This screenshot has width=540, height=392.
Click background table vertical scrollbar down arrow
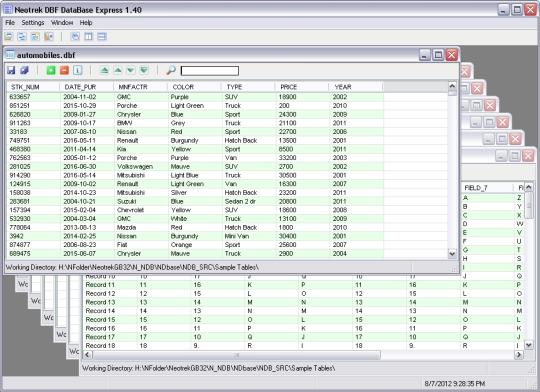pos(529,344)
